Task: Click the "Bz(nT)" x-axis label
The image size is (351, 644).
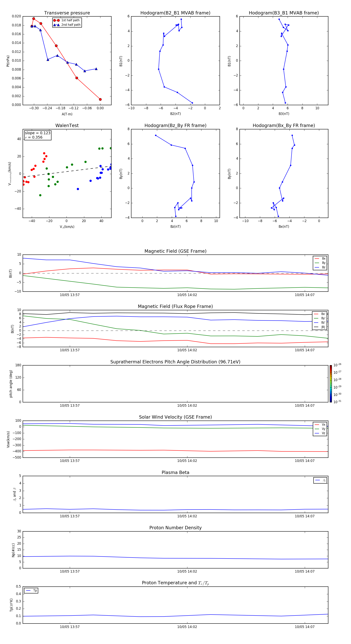Action: coord(175,227)
